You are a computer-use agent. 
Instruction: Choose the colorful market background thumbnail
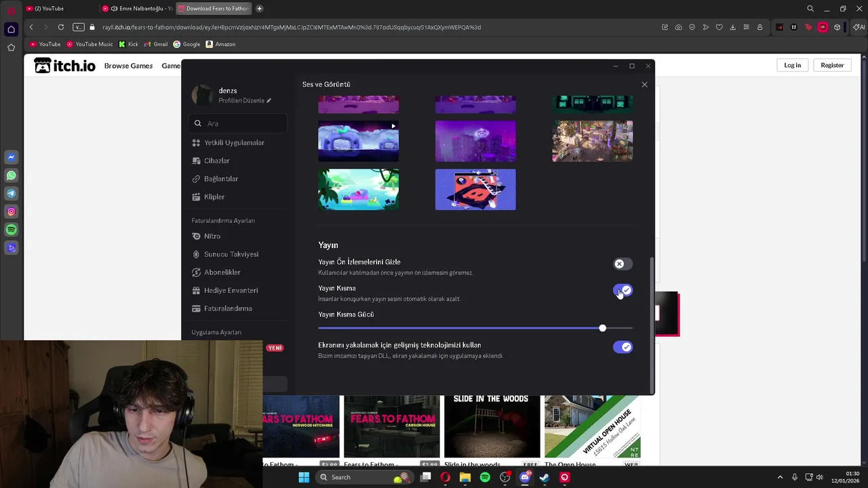coord(593,141)
